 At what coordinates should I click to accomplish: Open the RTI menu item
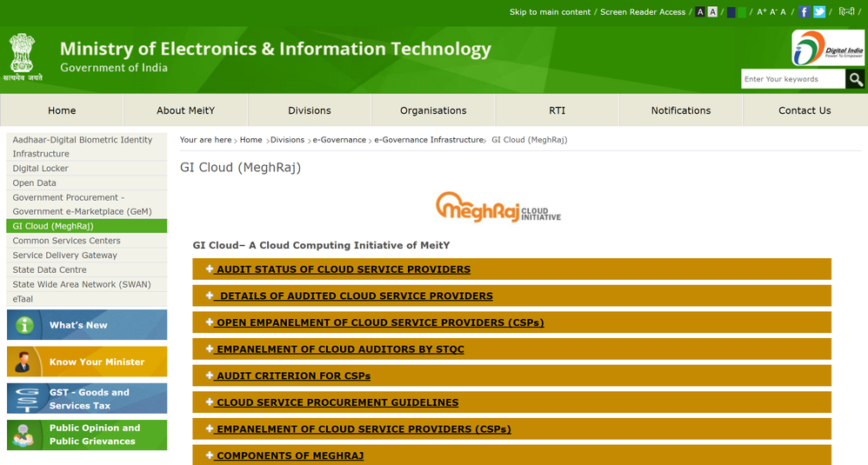[x=557, y=110]
